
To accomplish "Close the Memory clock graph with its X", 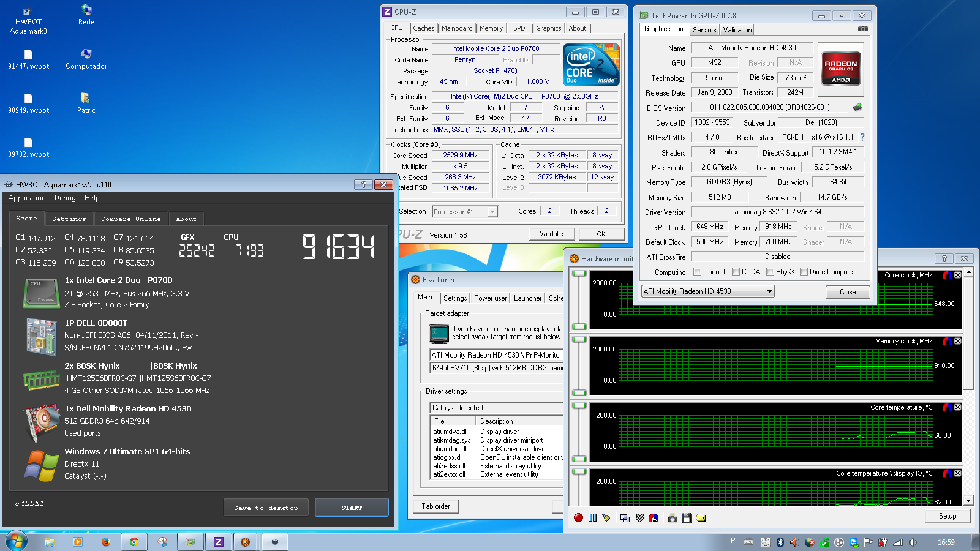I will pyautogui.click(x=957, y=341).
